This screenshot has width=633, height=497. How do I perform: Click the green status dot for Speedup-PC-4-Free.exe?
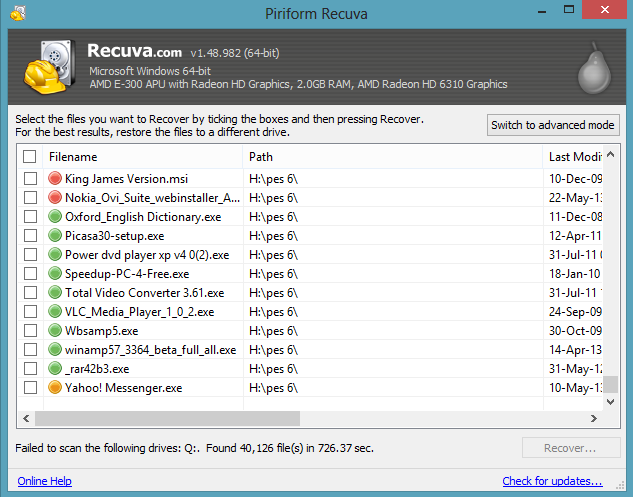click(54, 273)
